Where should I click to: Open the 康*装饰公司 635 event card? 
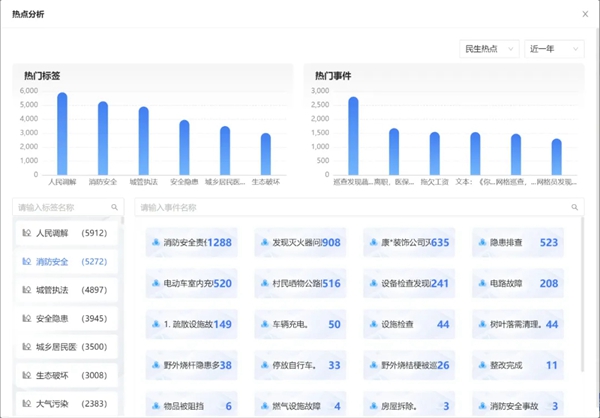coord(409,242)
